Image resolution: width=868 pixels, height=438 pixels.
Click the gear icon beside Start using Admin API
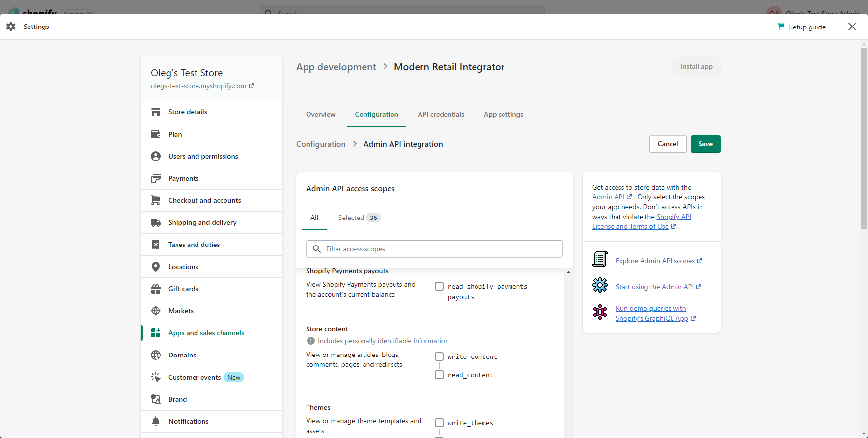pyautogui.click(x=600, y=285)
